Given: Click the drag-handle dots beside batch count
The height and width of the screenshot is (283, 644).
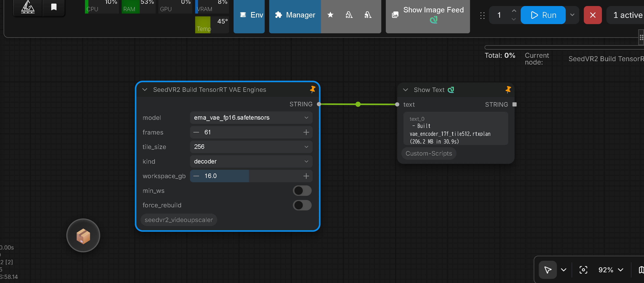Looking at the screenshot, I should (483, 15).
